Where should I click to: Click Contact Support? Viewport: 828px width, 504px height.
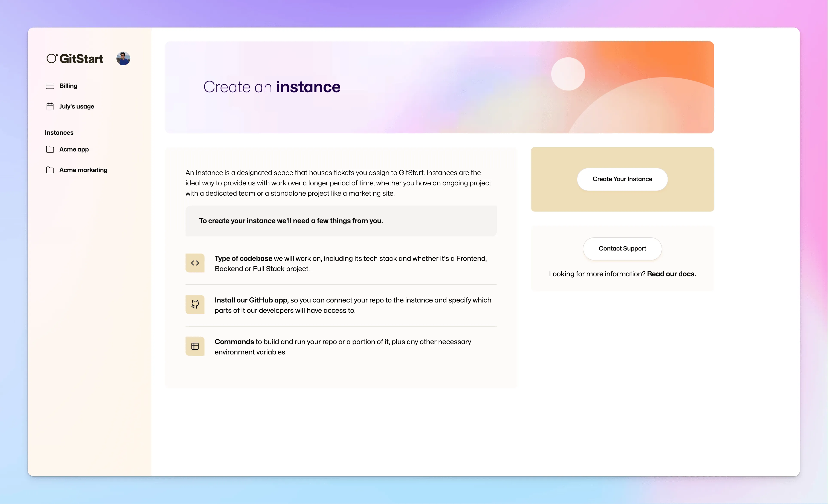622,248
